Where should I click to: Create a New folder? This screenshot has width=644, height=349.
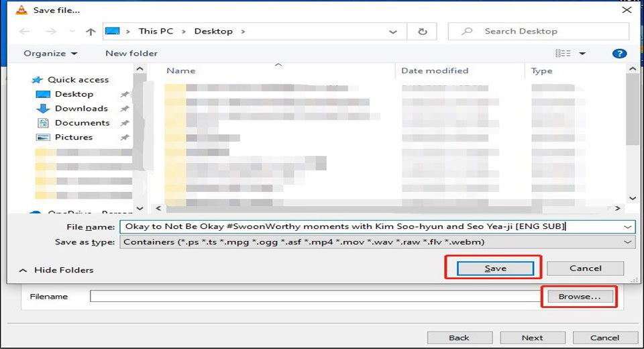[x=131, y=54]
